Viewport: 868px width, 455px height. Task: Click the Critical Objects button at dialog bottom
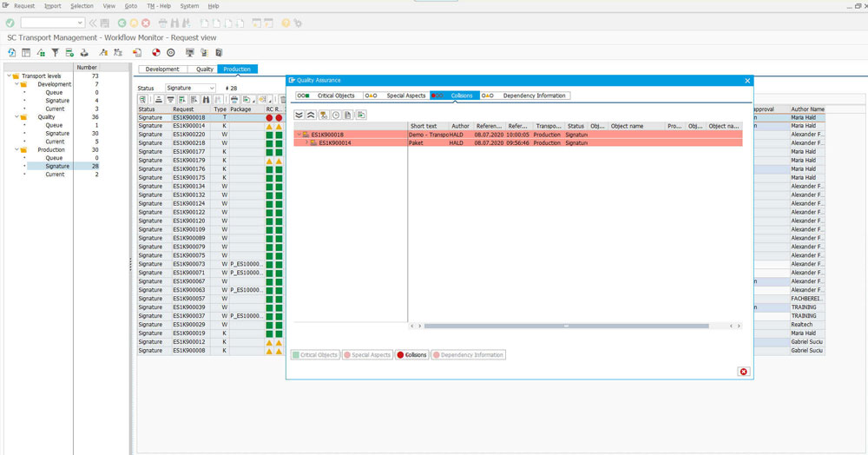click(x=315, y=355)
